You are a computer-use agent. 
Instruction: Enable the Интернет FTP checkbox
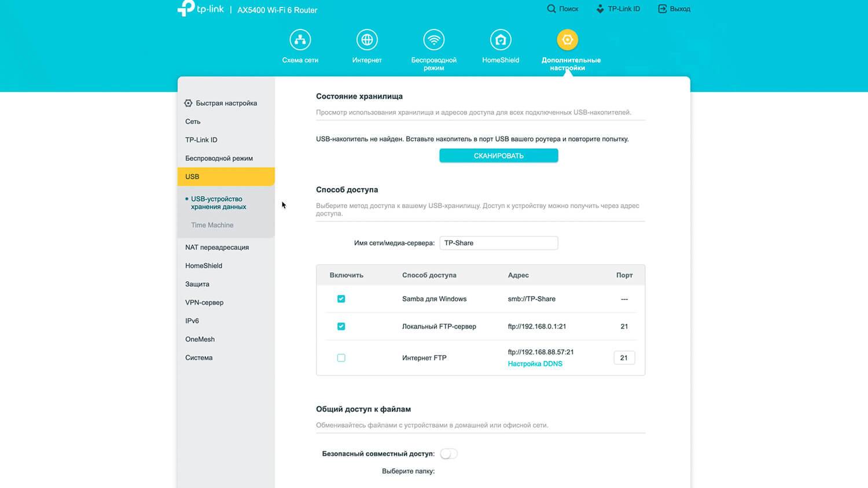341,358
